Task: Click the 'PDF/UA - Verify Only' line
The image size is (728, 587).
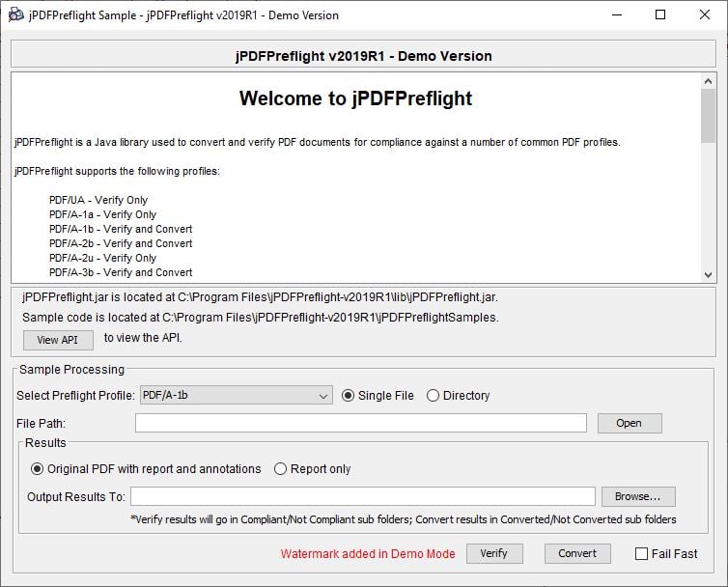Action: tap(98, 200)
